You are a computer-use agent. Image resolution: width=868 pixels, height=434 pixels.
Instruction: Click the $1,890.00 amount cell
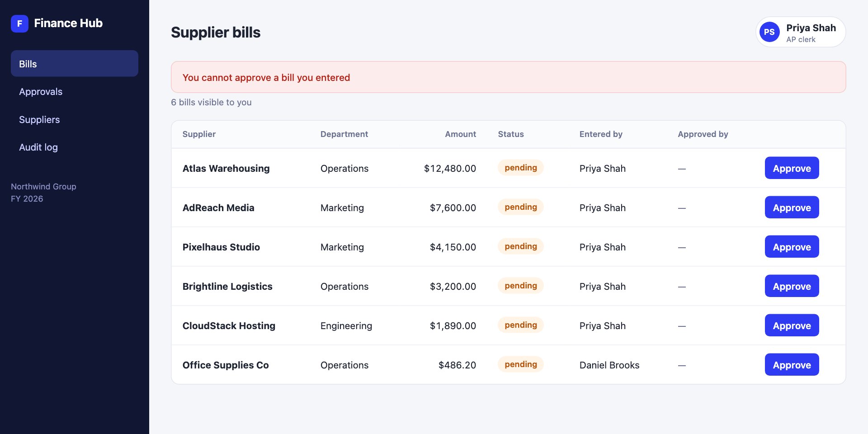tap(453, 326)
